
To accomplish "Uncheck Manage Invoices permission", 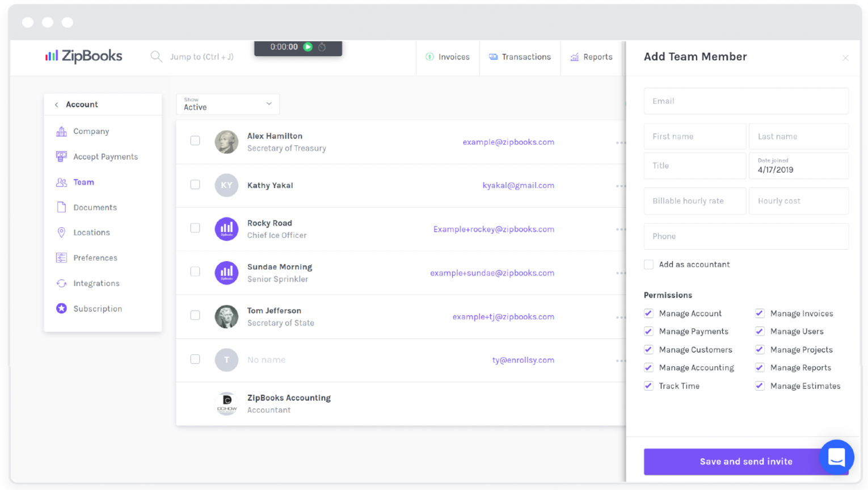I will tap(760, 313).
